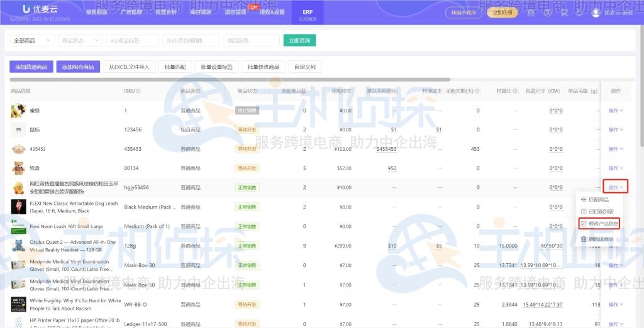Click the 蜜蜂 product thumbnail image

pos(18,111)
